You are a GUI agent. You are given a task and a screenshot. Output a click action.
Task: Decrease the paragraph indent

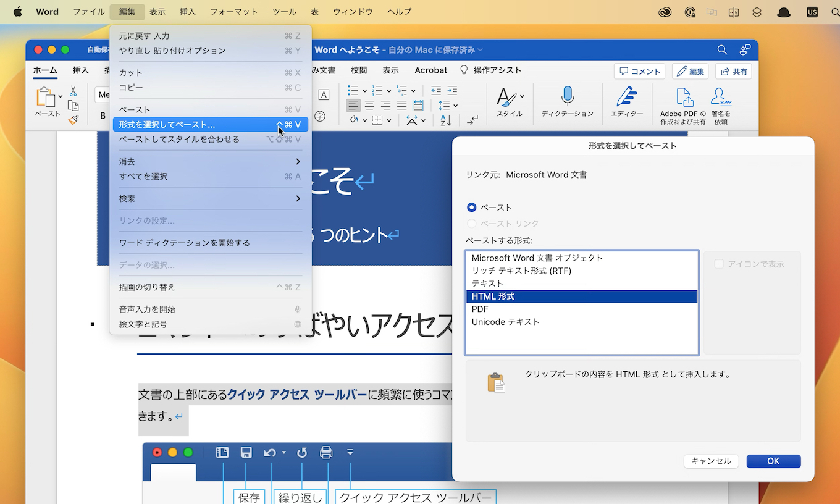point(436,90)
